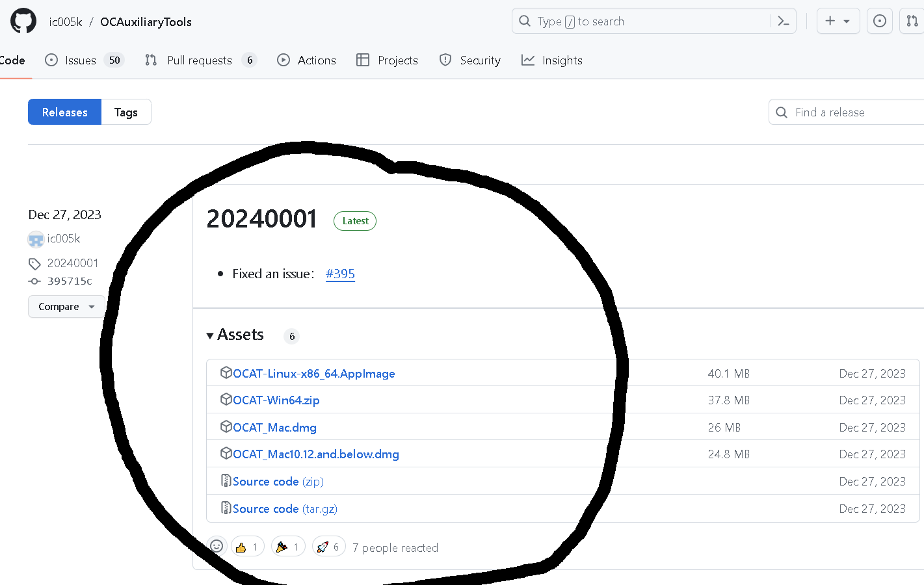Open the issues circle icon in header
This screenshot has height=585, width=924.
click(x=879, y=21)
